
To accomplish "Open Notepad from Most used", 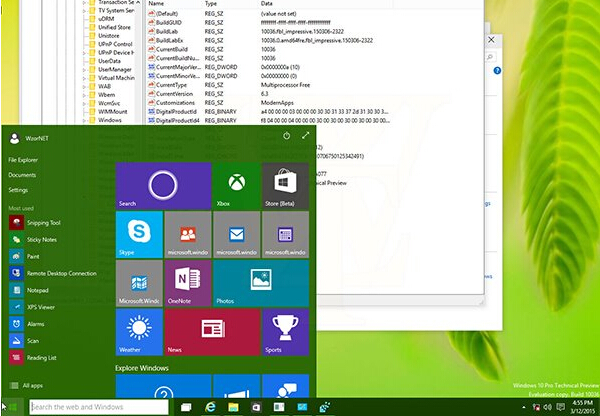I will [x=29, y=290].
